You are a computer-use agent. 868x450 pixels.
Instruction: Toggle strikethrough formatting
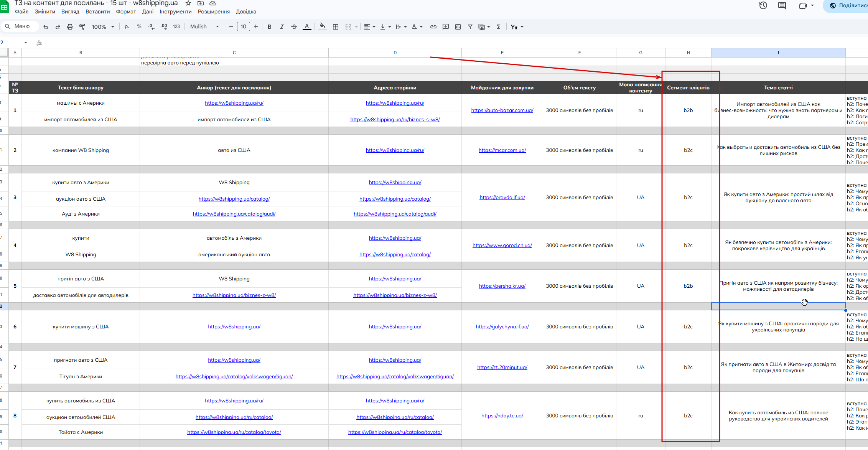click(x=294, y=27)
